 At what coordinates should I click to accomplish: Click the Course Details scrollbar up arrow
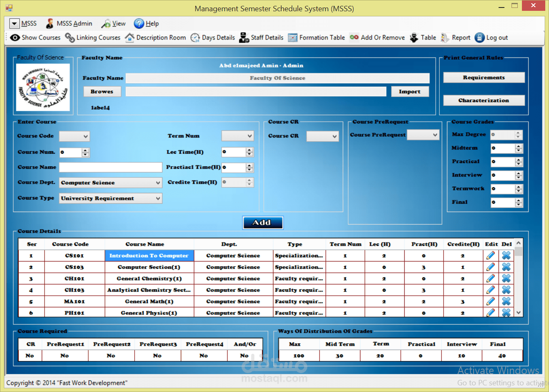pyautogui.click(x=519, y=243)
